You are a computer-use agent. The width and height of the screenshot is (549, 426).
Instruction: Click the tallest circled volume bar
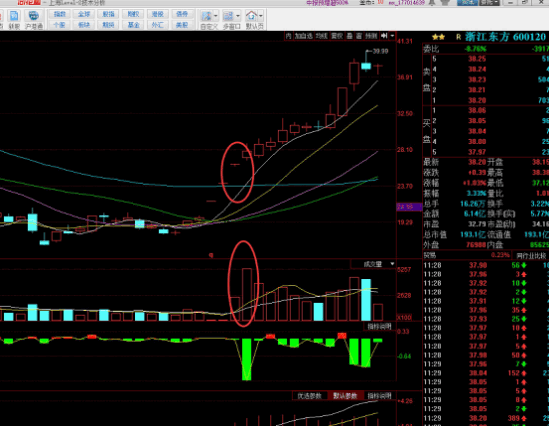pyautogui.click(x=247, y=294)
